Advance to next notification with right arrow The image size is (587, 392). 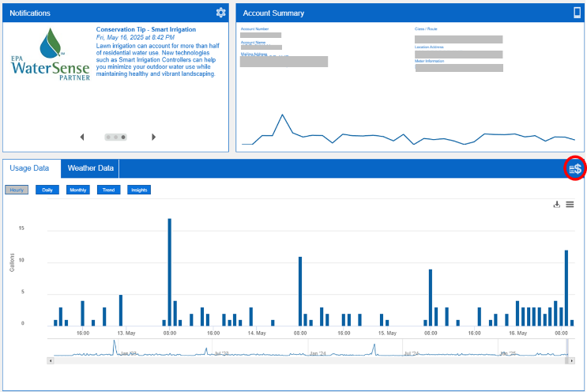pos(153,137)
